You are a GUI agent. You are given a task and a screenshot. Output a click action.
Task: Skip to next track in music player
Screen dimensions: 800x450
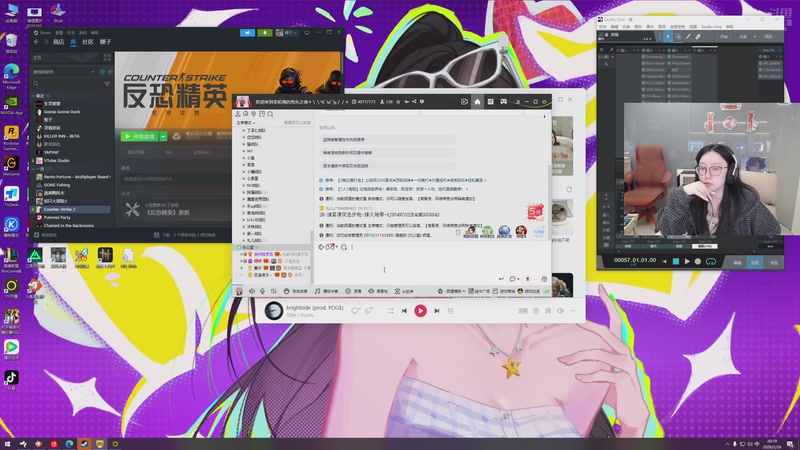pos(437,311)
